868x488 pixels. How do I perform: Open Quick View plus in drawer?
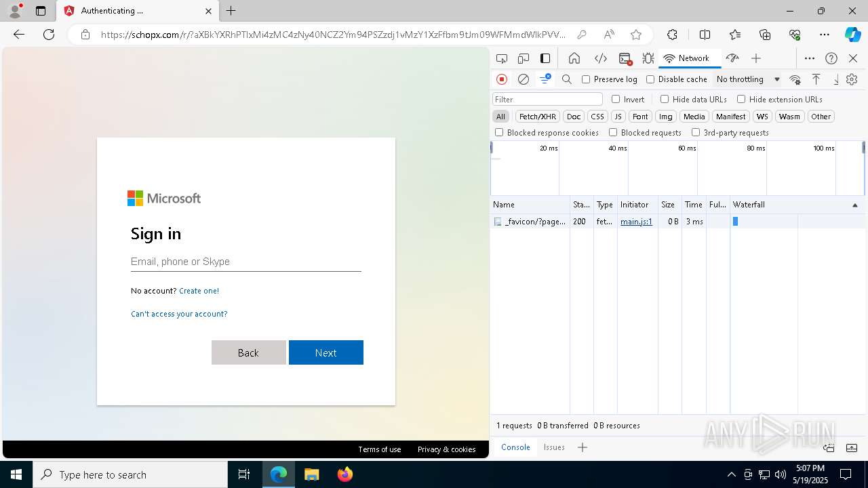pos(583,447)
